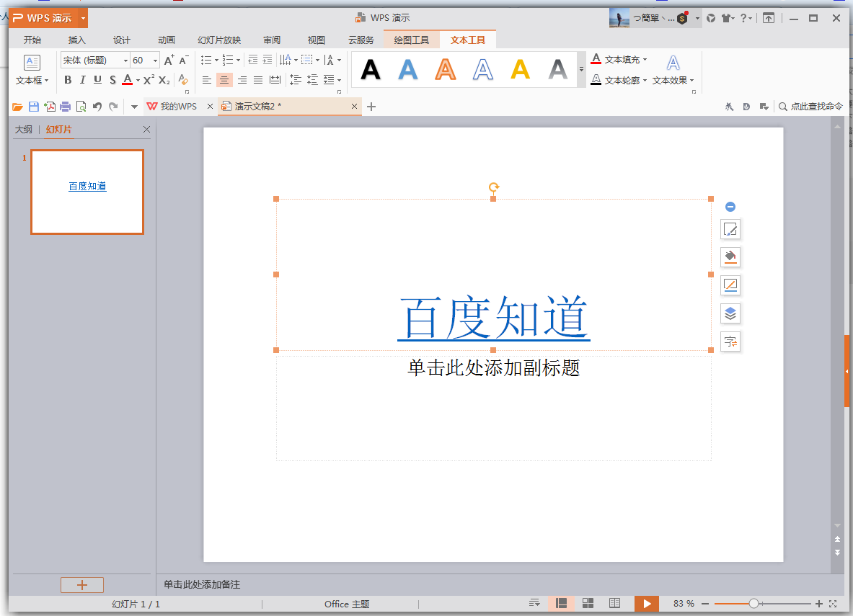Click the fill bucket icon in floating side panel
The image size is (853, 616).
[730, 257]
